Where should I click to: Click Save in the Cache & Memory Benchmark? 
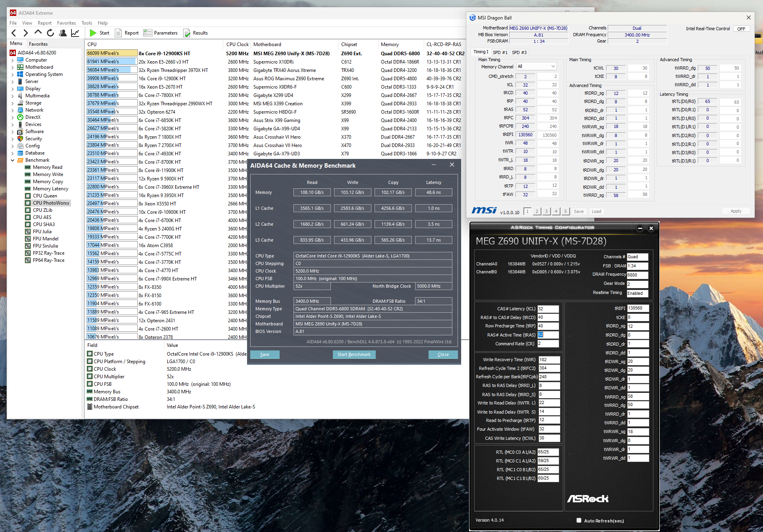pos(265,354)
